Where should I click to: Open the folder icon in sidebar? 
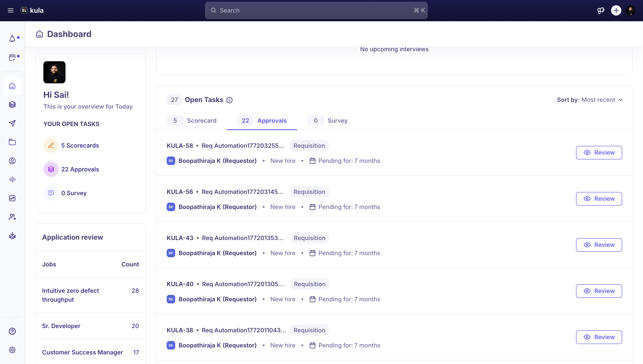[x=12, y=142]
